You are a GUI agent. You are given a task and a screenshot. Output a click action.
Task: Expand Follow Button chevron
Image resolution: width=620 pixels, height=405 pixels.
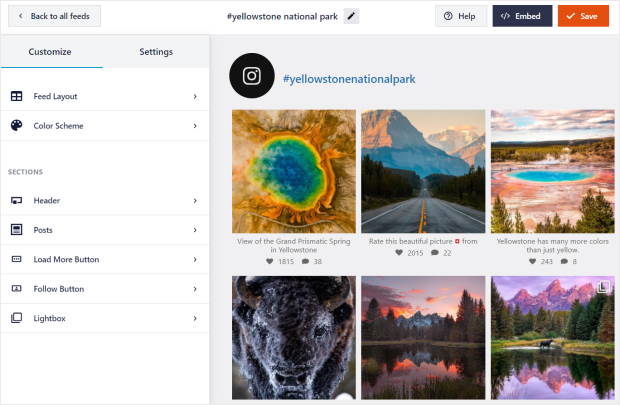[195, 289]
